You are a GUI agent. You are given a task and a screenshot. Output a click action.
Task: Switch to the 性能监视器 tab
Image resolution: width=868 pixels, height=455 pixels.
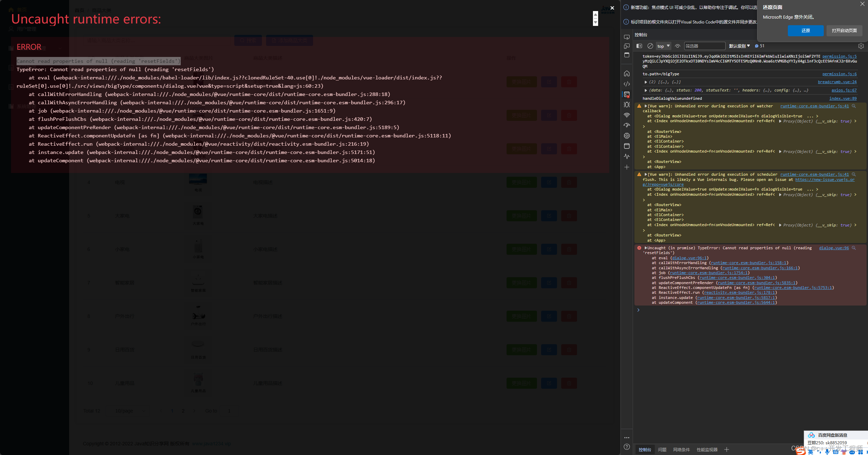point(707,449)
